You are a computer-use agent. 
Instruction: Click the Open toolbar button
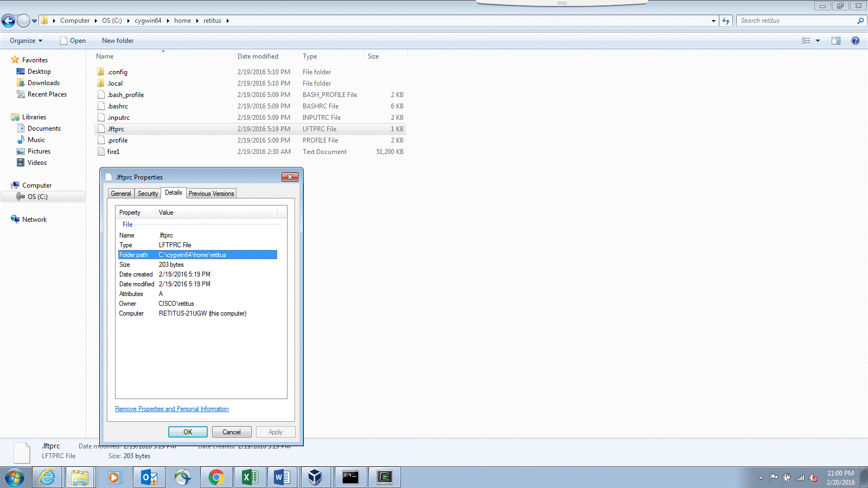click(73, 41)
